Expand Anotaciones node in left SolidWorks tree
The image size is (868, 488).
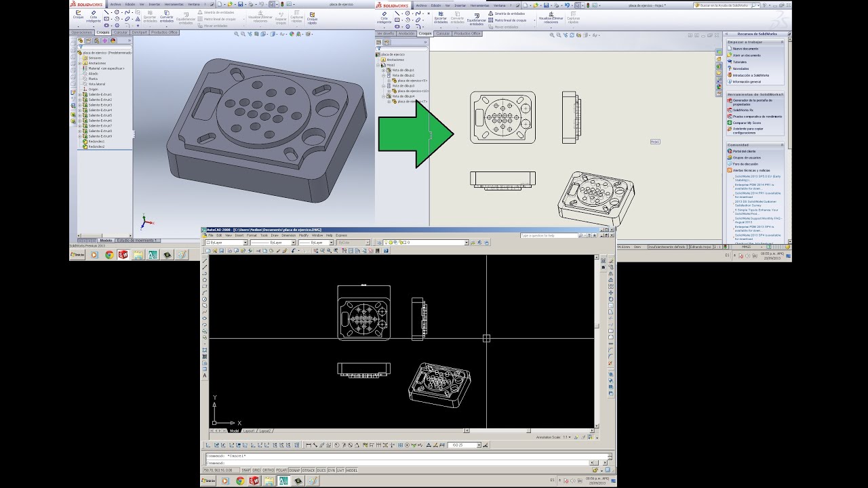pos(79,63)
